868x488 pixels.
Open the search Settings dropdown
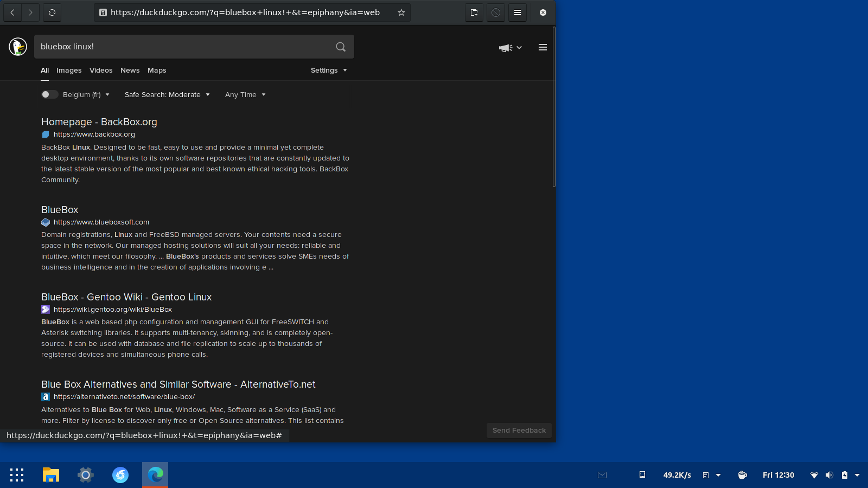click(329, 70)
